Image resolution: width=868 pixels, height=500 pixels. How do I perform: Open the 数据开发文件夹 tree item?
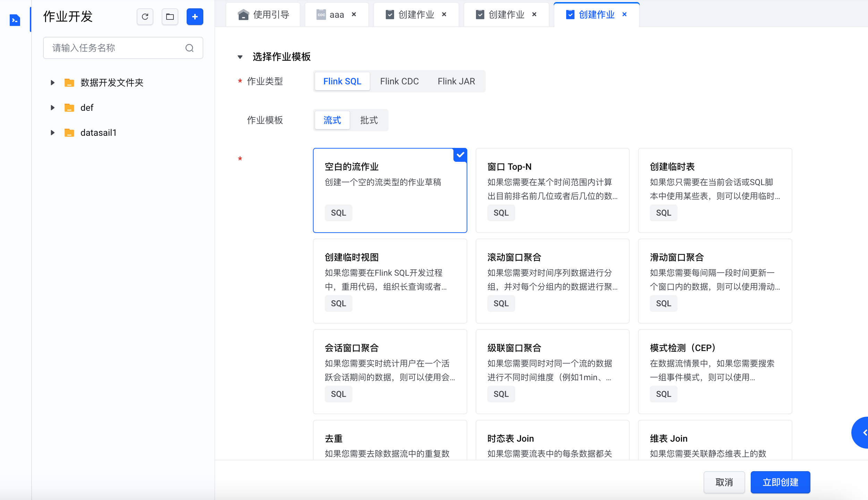[112, 83]
